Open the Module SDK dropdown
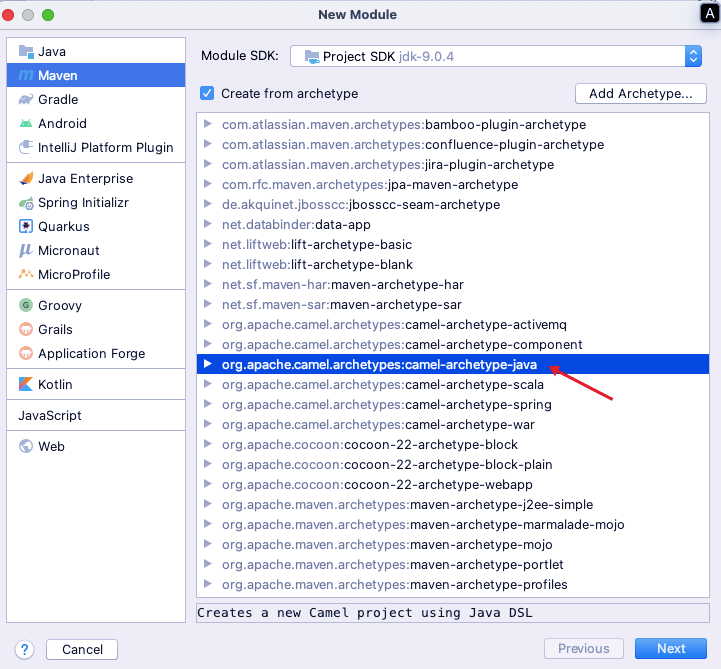The image size is (721, 669). (x=496, y=56)
